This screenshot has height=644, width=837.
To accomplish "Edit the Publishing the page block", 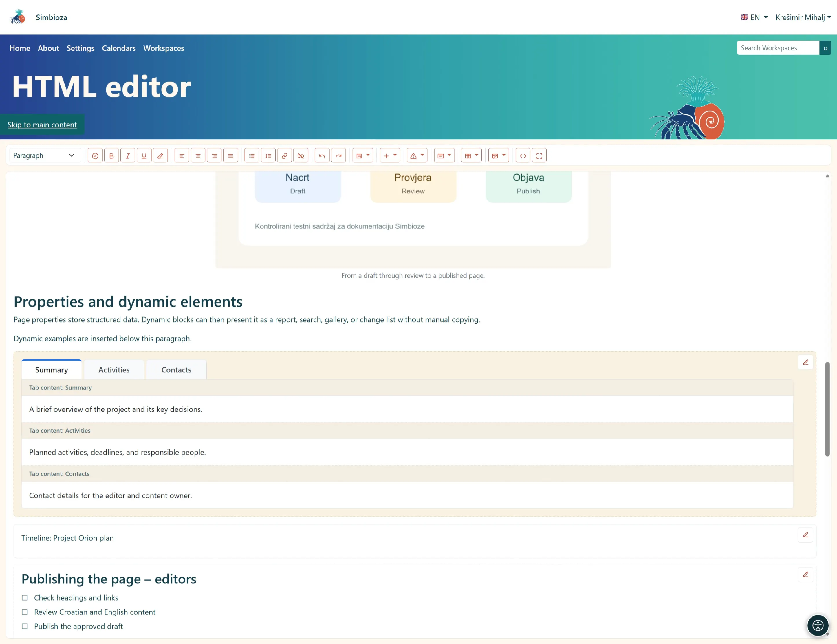I will [x=805, y=575].
